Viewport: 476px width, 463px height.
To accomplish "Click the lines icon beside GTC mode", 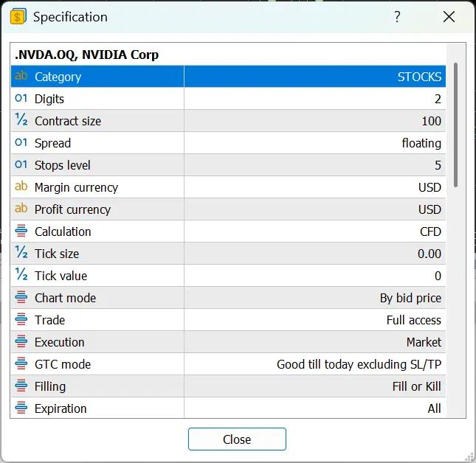I will pyautogui.click(x=21, y=363).
